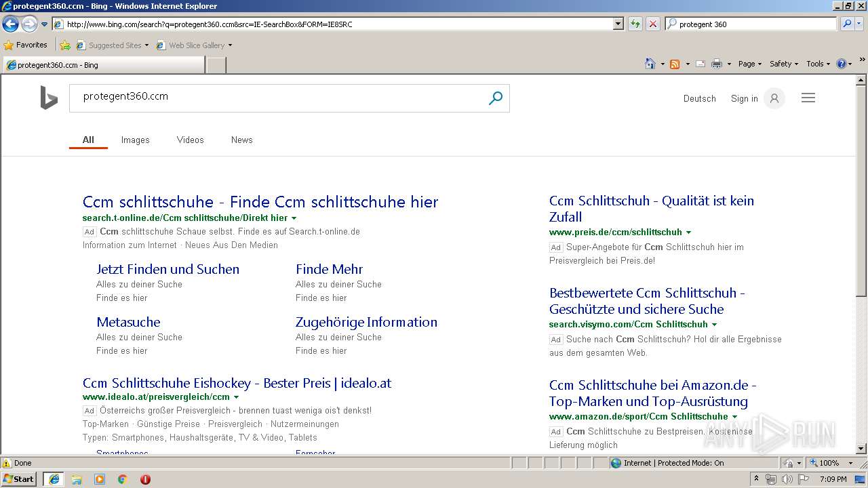Click the Read Mail toolbar icon

click(x=701, y=64)
